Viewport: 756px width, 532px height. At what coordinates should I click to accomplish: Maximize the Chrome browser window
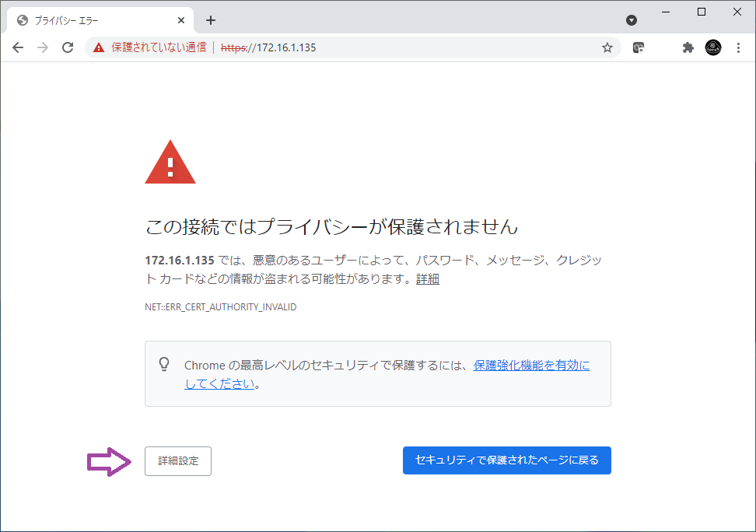[702, 12]
